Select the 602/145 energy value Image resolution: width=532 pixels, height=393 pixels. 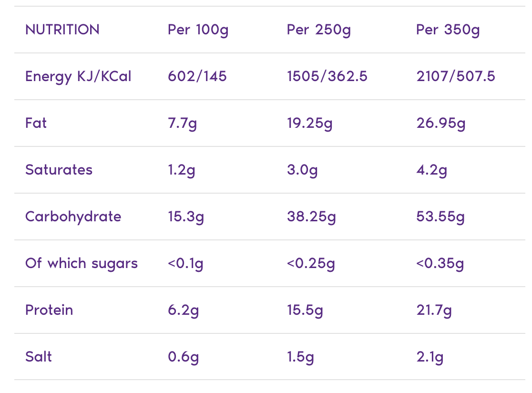(197, 76)
